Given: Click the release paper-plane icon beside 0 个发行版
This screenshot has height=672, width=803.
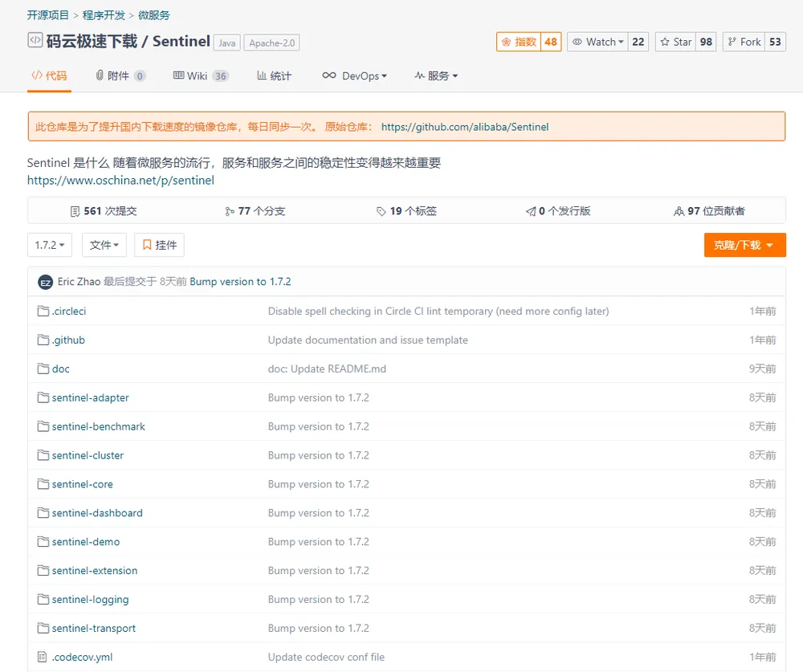Looking at the screenshot, I should pos(531,211).
